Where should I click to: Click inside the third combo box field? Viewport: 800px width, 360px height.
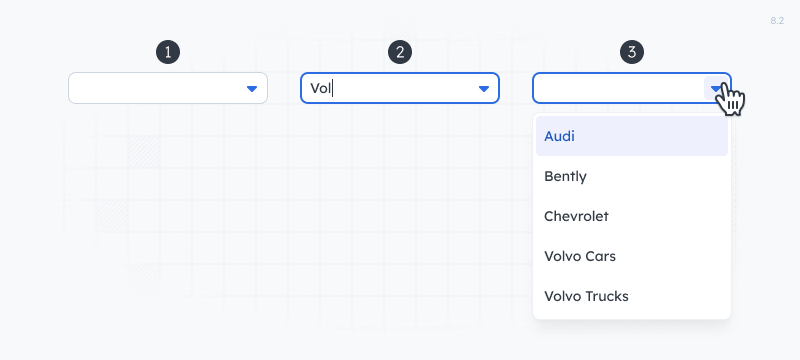pos(617,88)
